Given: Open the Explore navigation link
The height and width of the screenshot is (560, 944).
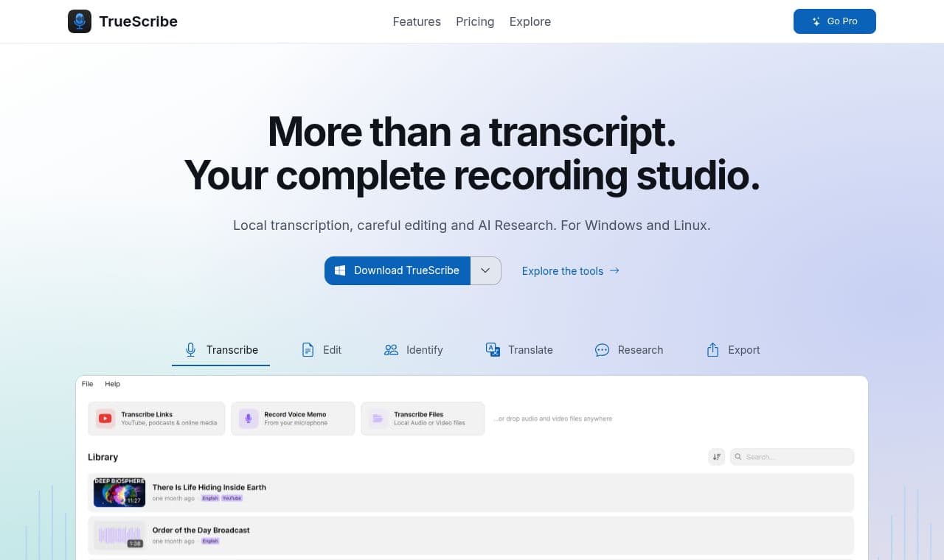Looking at the screenshot, I should pyautogui.click(x=530, y=21).
